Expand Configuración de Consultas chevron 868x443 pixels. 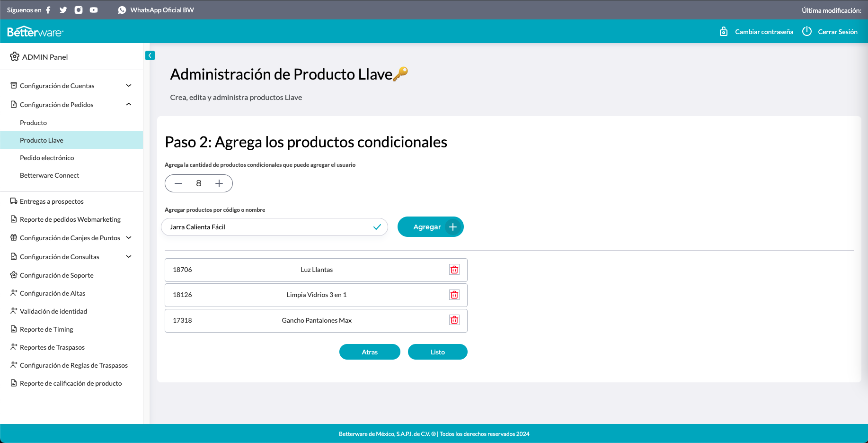(x=129, y=257)
